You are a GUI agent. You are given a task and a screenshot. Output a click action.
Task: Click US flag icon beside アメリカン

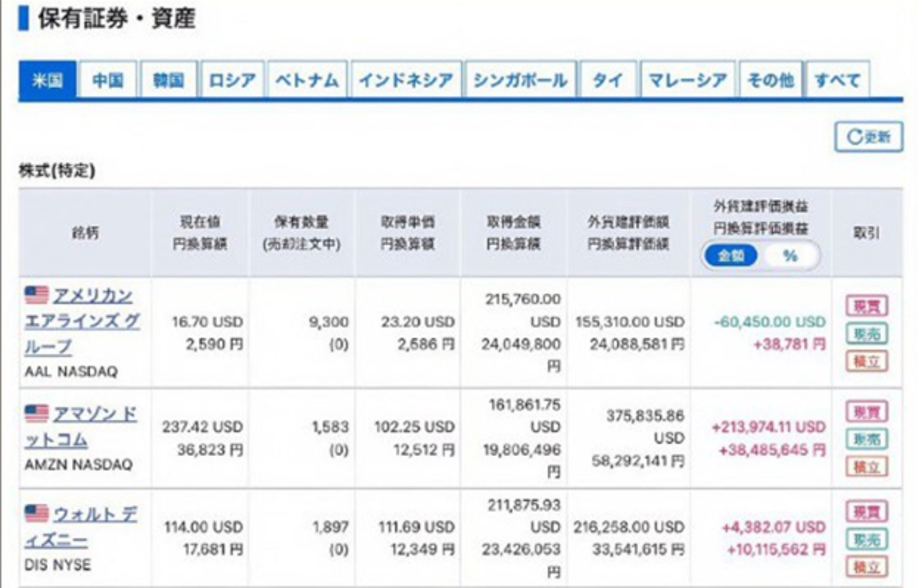pyautogui.click(x=37, y=295)
